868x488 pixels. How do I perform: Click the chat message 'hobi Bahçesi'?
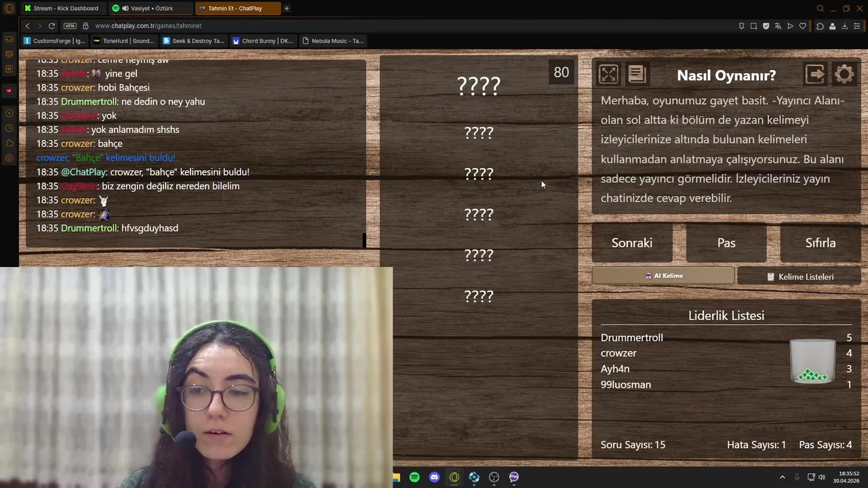(124, 87)
